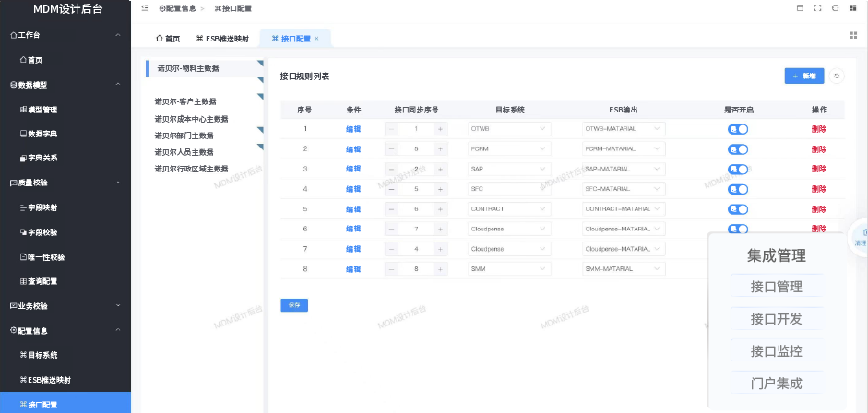The height and width of the screenshot is (413, 868).
Task: Click the red 删除 link in row 2
Action: click(818, 148)
